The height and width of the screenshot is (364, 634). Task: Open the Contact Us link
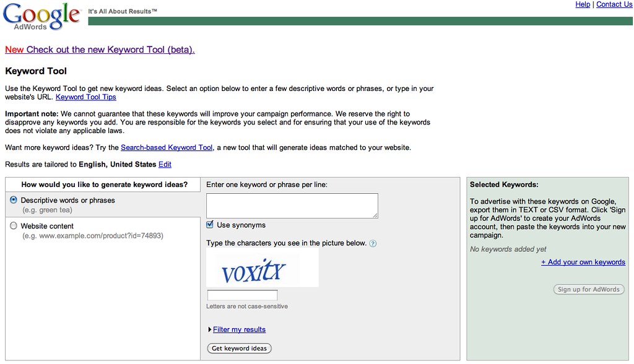[x=614, y=4]
